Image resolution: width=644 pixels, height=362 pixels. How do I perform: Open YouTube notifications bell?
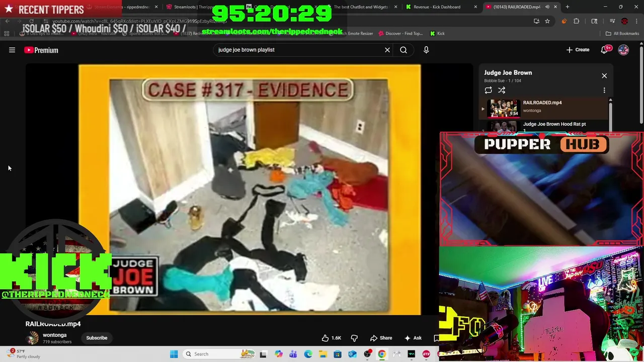click(x=605, y=50)
